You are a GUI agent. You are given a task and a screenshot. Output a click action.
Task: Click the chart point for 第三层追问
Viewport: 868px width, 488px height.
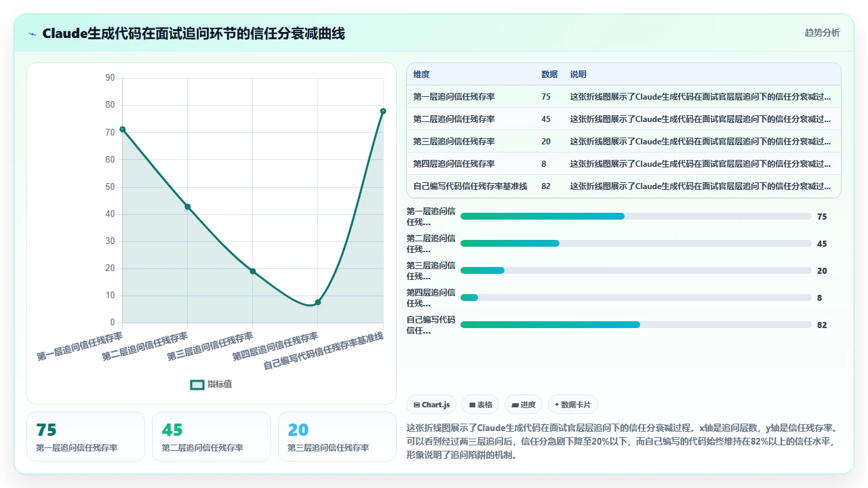tap(253, 271)
